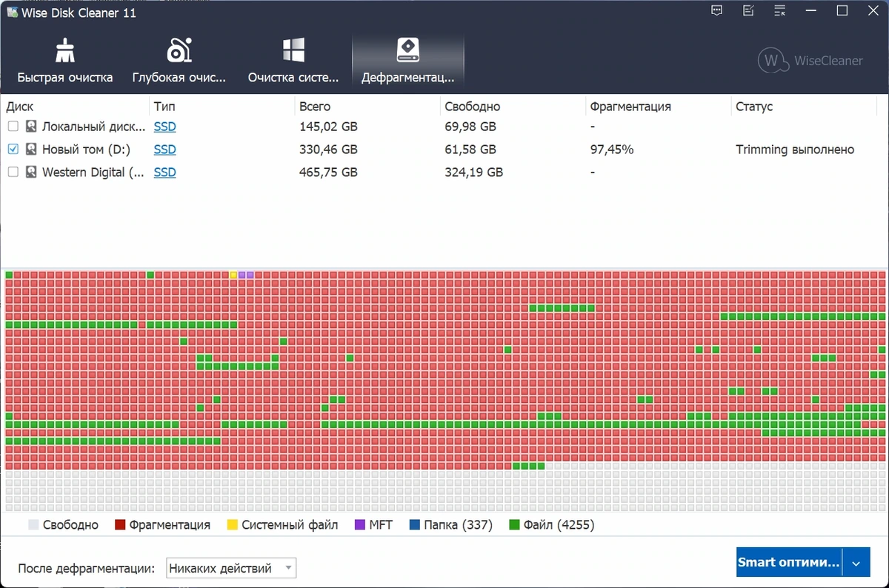889x588 pixels.
Task: Open the menu list icon in title bar
Action: (x=779, y=11)
